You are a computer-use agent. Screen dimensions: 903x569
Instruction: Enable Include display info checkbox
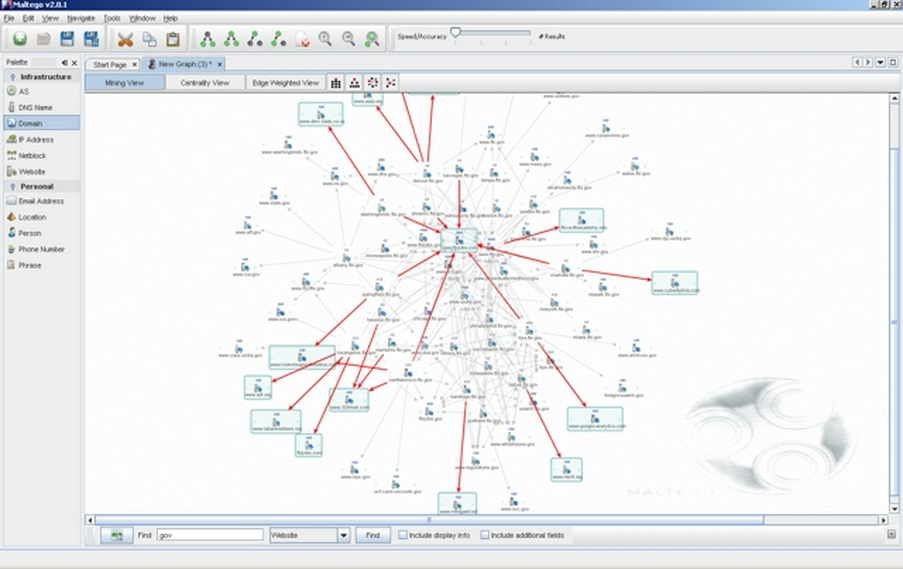tap(403, 535)
